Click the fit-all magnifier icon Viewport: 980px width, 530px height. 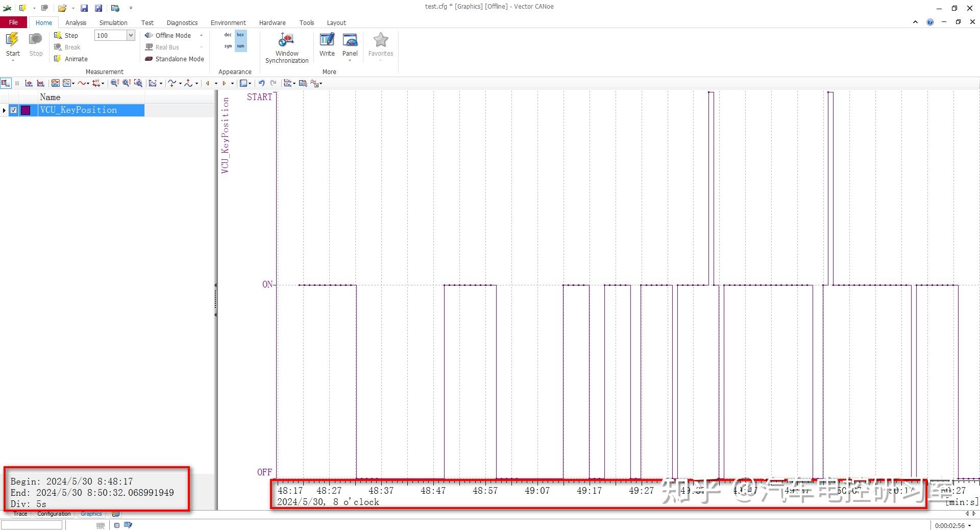point(138,83)
